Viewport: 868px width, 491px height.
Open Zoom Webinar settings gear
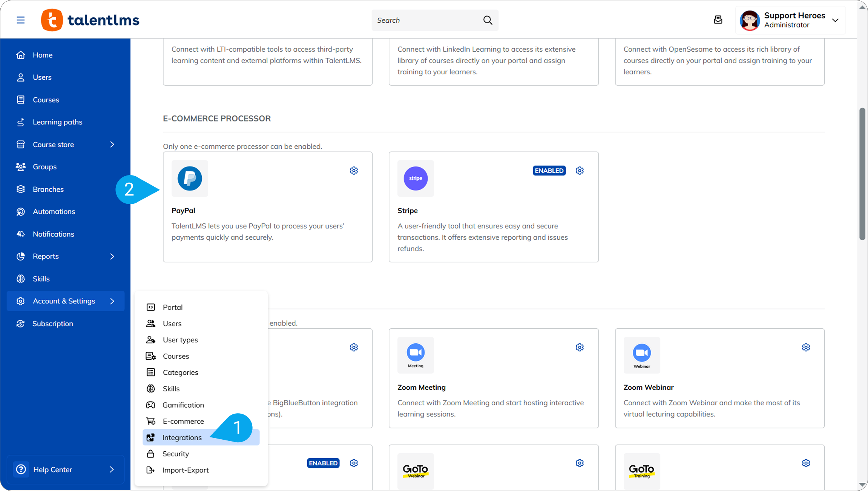(x=806, y=347)
